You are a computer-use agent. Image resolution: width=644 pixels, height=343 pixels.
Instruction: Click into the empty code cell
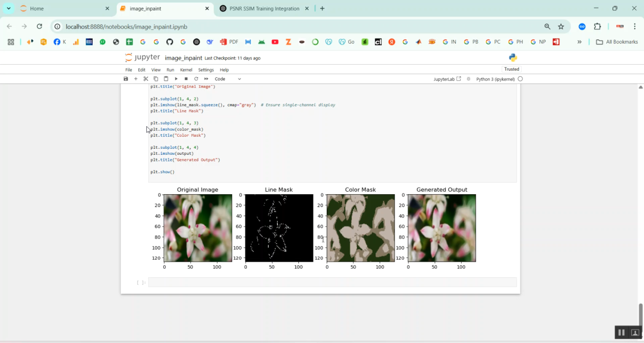click(x=332, y=282)
